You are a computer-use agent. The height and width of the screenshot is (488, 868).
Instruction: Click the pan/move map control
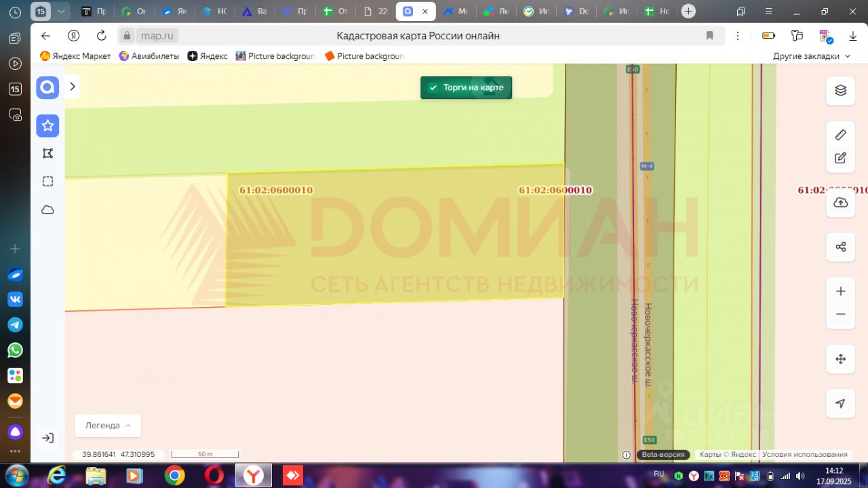pyautogui.click(x=840, y=359)
